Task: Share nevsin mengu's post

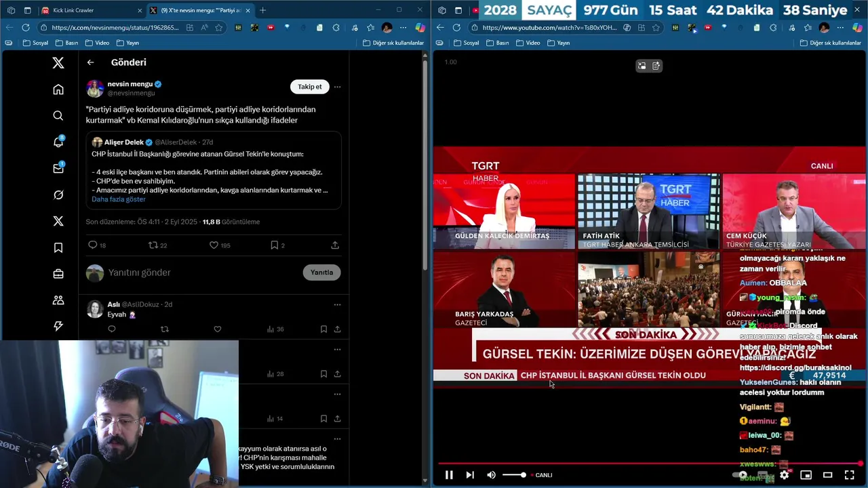Action: point(335,245)
